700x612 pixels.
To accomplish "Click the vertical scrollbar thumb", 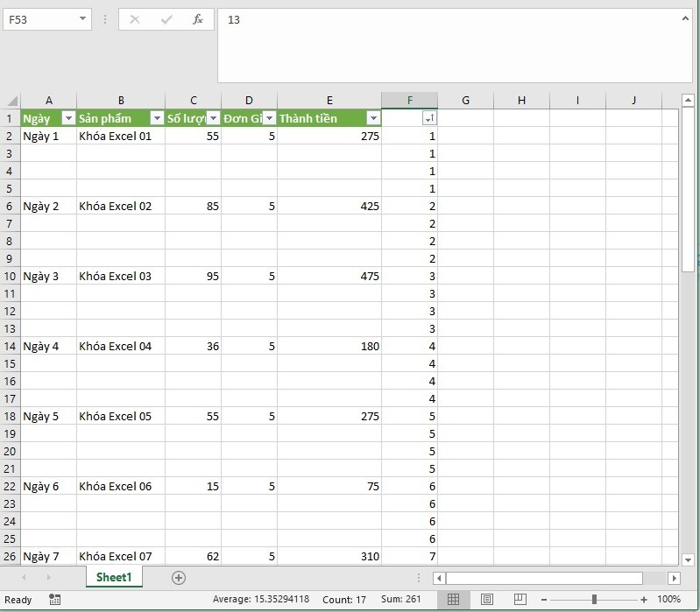I will tap(688, 189).
